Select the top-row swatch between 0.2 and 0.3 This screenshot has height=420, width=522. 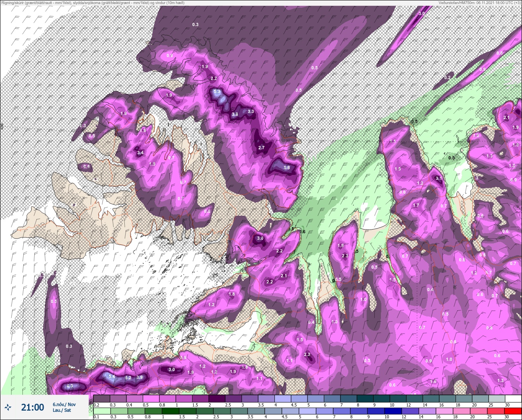click(102, 398)
